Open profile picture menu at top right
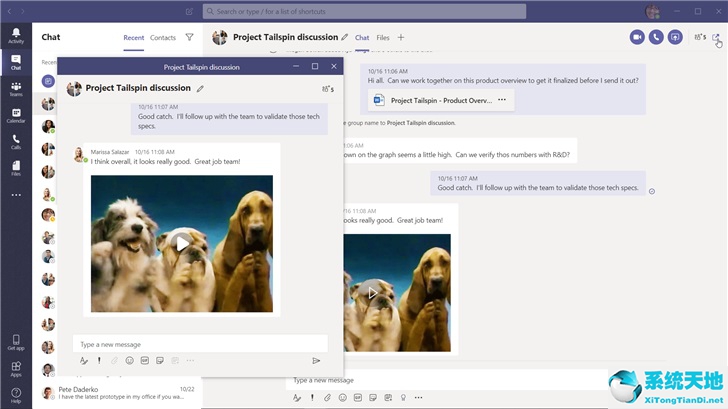728x409 pixels. coord(652,11)
